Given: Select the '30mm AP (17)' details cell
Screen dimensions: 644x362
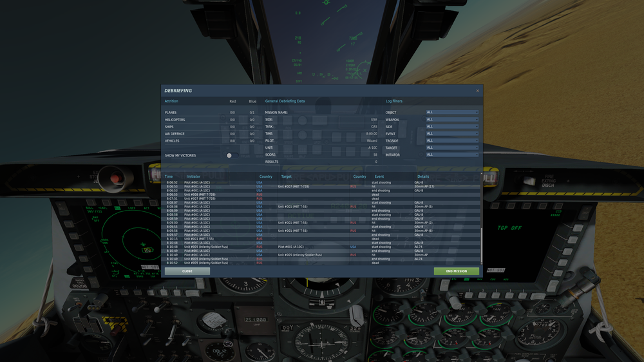Looking at the screenshot, I should pos(424,187).
